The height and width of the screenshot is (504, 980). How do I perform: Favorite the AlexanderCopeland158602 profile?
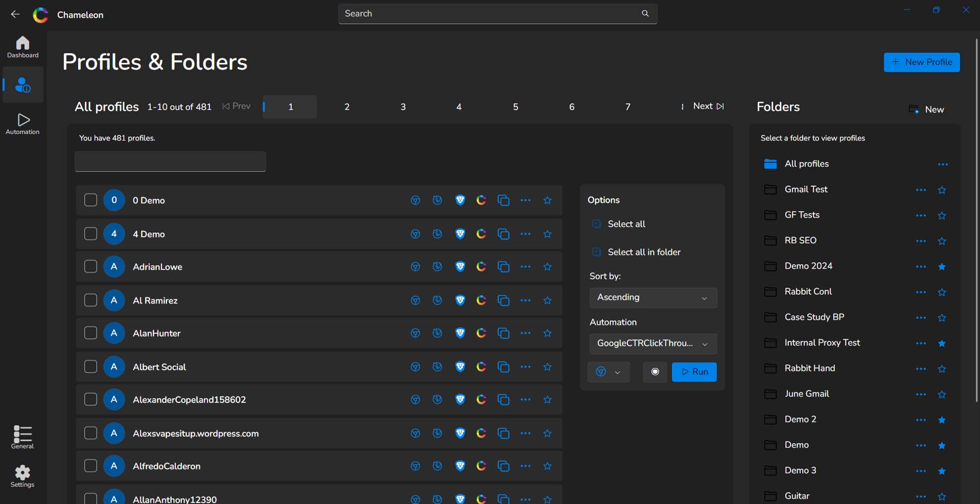(x=547, y=399)
